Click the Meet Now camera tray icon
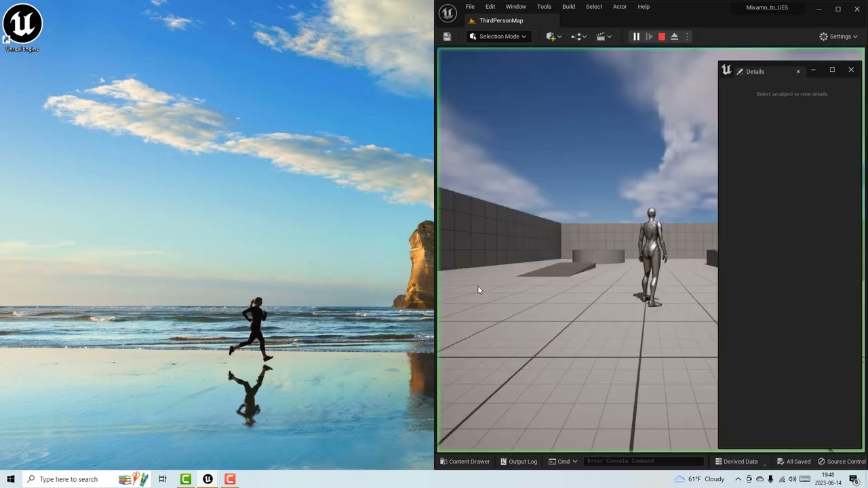Image resolution: width=868 pixels, height=488 pixels. (749, 479)
